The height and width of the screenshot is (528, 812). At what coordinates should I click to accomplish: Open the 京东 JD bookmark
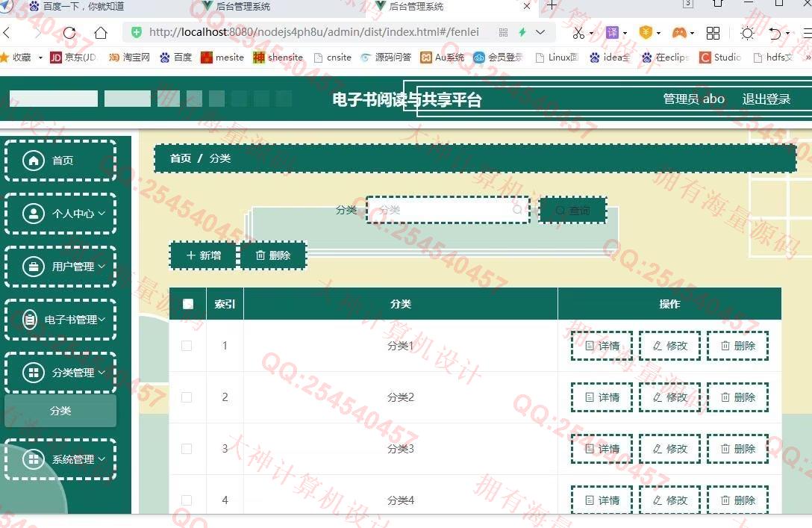coord(73,57)
